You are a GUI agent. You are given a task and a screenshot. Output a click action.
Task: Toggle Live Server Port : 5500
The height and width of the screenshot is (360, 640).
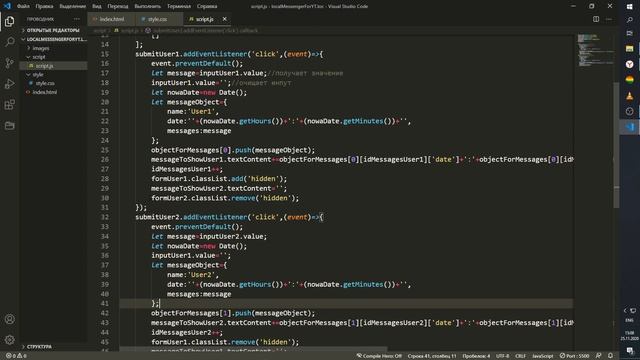click(x=575, y=356)
